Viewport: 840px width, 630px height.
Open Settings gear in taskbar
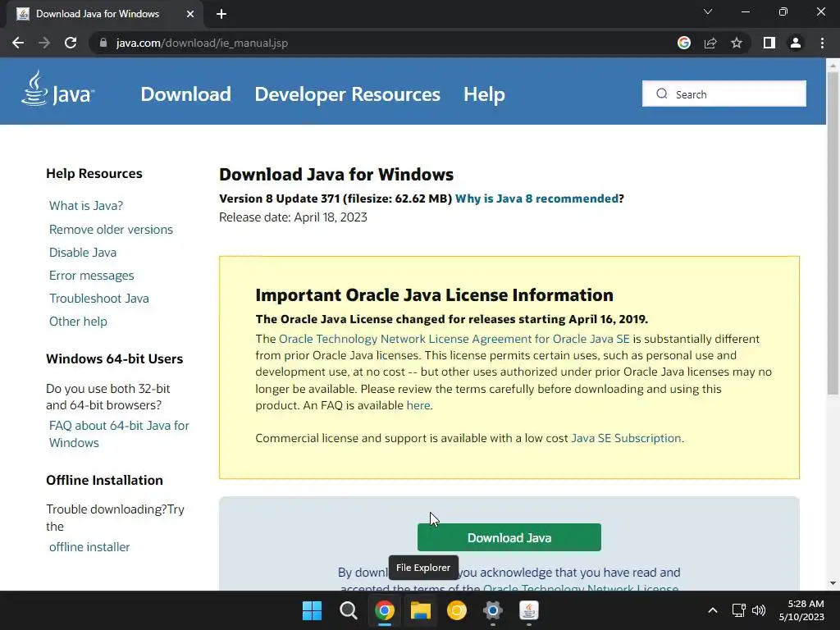[x=493, y=610]
